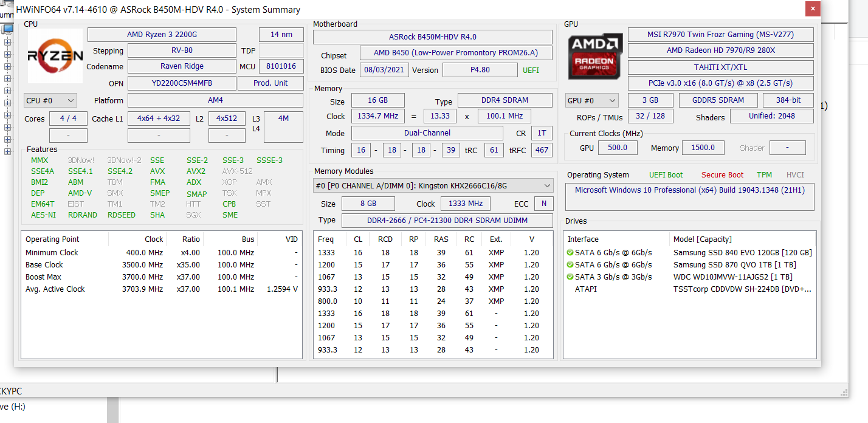
Task: Click the BIOS version P4.80 field
Action: point(480,70)
